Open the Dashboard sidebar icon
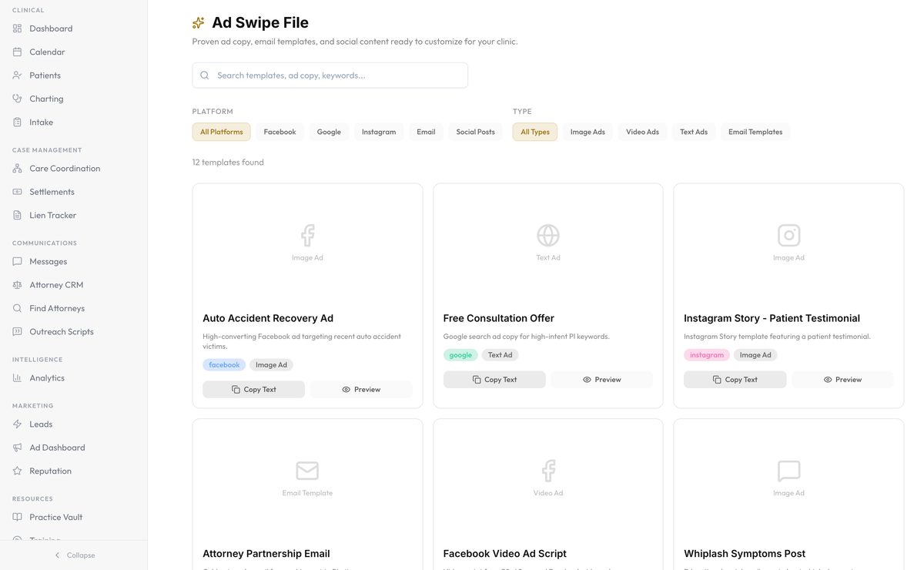Image resolution: width=924 pixels, height=570 pixels. (18, 28)
